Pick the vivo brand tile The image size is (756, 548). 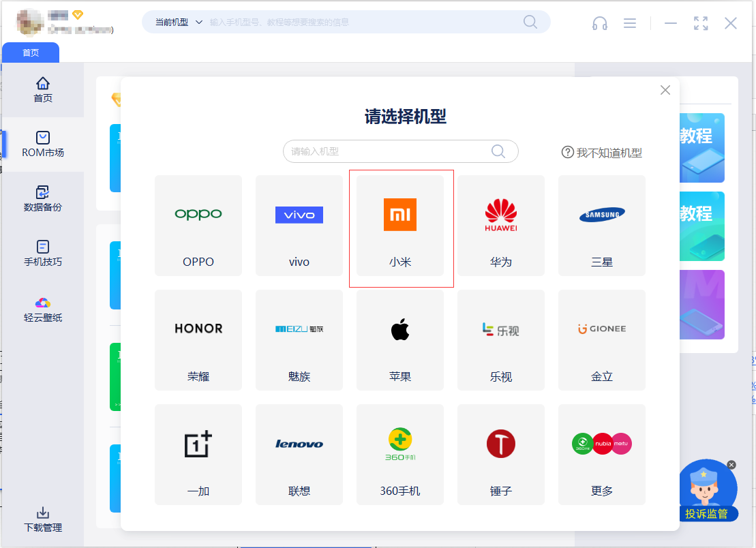click(299, 226)
